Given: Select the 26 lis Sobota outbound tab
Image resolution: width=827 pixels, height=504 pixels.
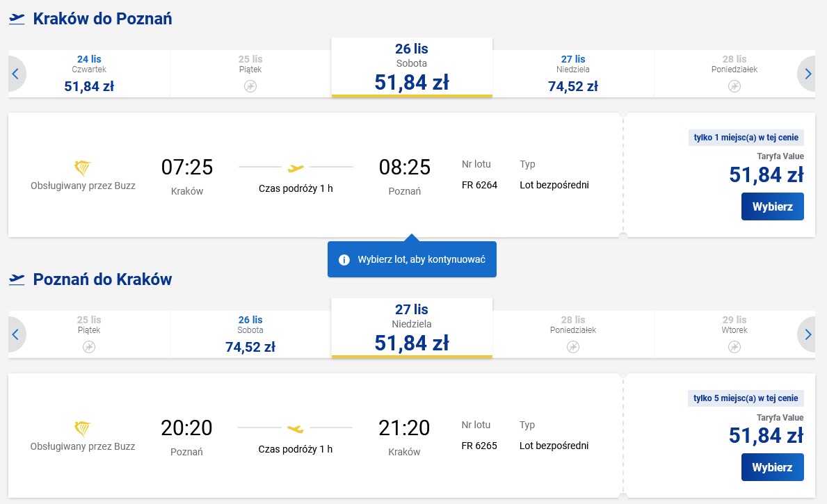Looking at the screenshot, I should point(412,67).
